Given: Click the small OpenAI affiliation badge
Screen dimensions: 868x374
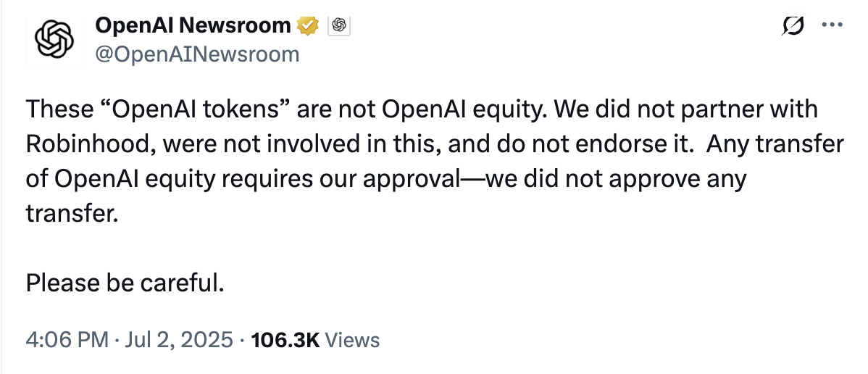Looking at the screenshot, I should (338, 26).
